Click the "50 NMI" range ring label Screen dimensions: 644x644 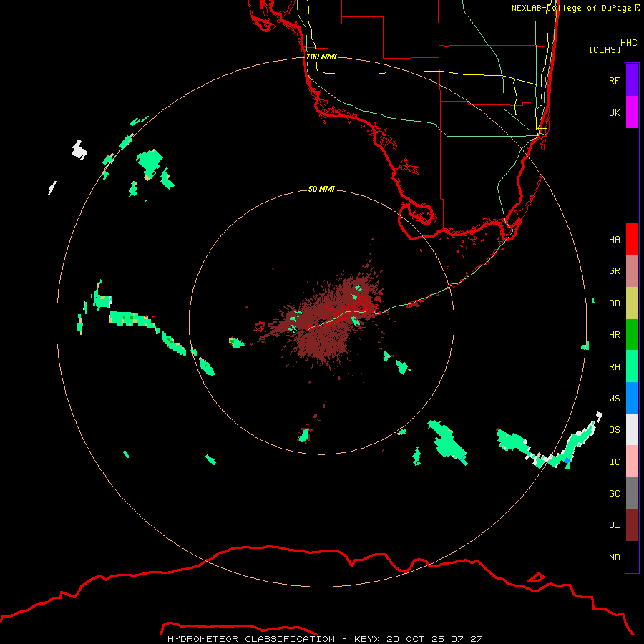coord(321,189)
